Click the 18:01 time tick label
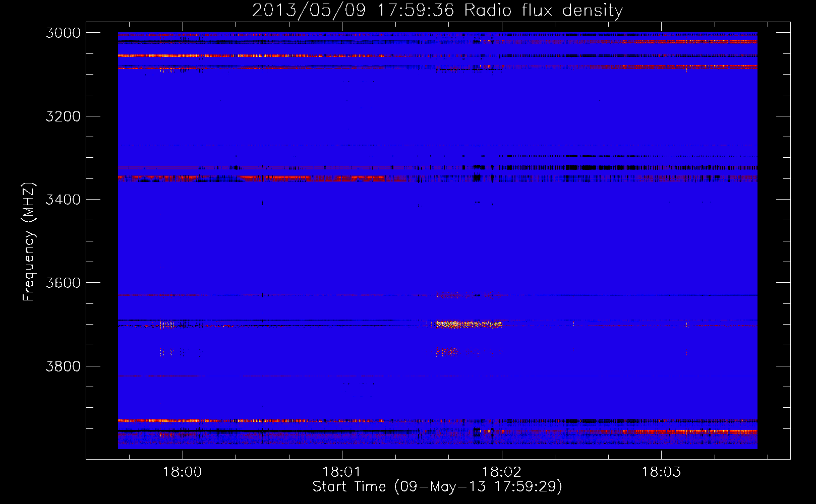Image resolution: width=816 pixels, height=504 pixels. click(x=342, y=472)
